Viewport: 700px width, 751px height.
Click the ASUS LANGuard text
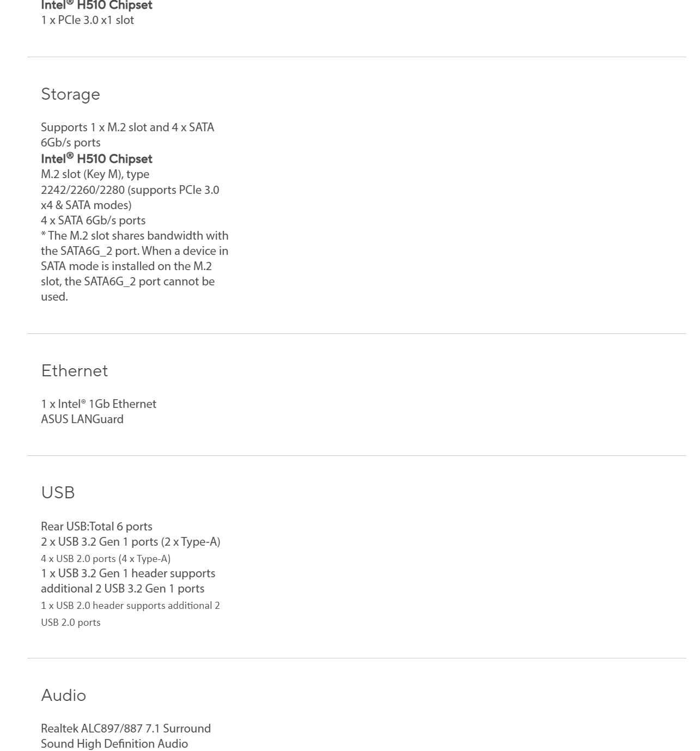pos(82,419)
